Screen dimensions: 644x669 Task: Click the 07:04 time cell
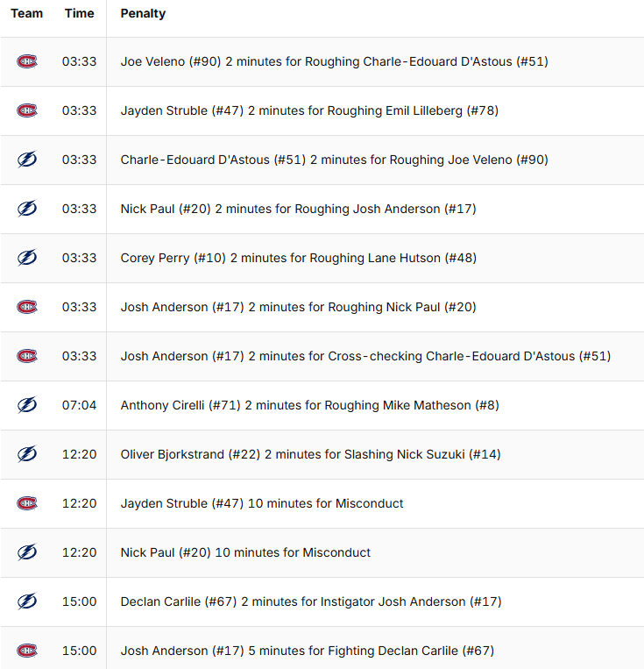[x=79, y=405]
